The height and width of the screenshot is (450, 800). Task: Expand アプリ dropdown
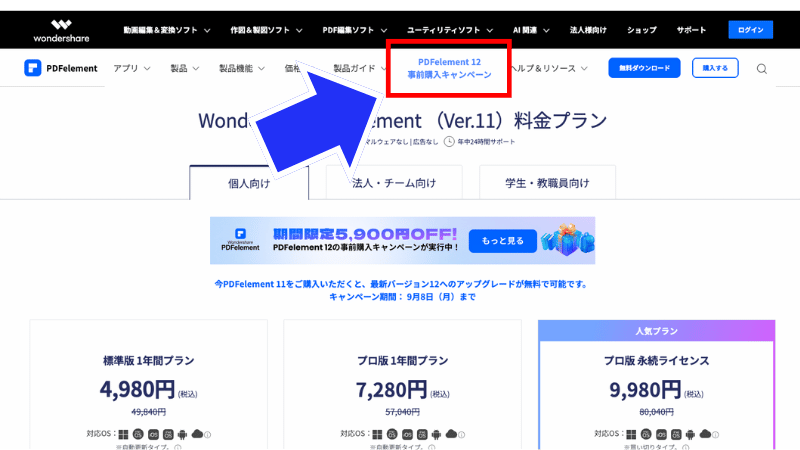(132, 68)
